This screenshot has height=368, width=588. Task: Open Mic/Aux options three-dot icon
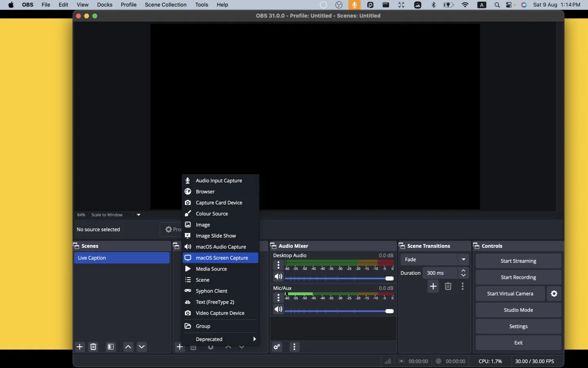[278, 298]
